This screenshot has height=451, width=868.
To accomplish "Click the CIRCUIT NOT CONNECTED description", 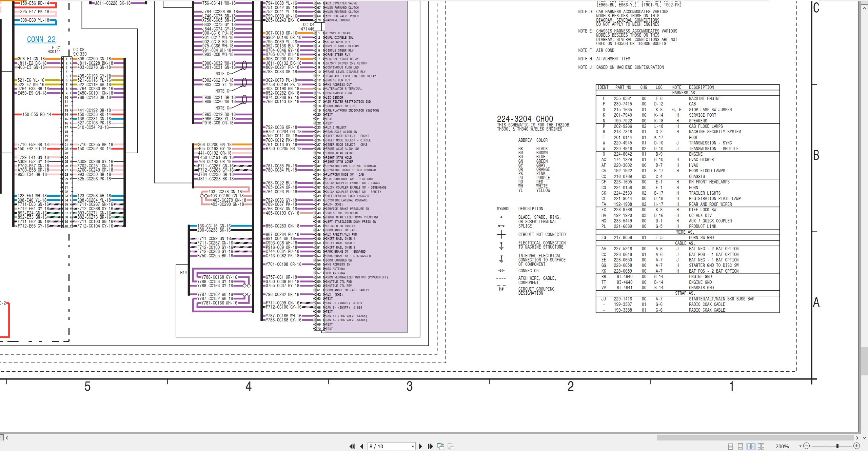I will coord(542,234).
